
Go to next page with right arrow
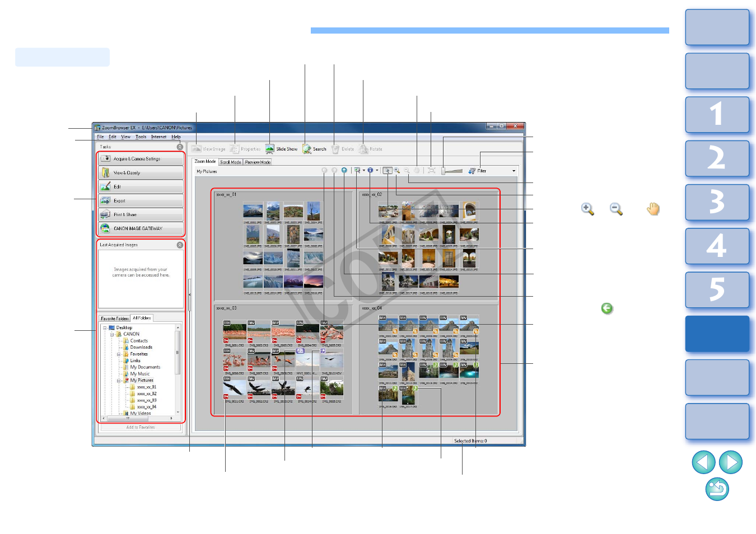pos(731,462)
